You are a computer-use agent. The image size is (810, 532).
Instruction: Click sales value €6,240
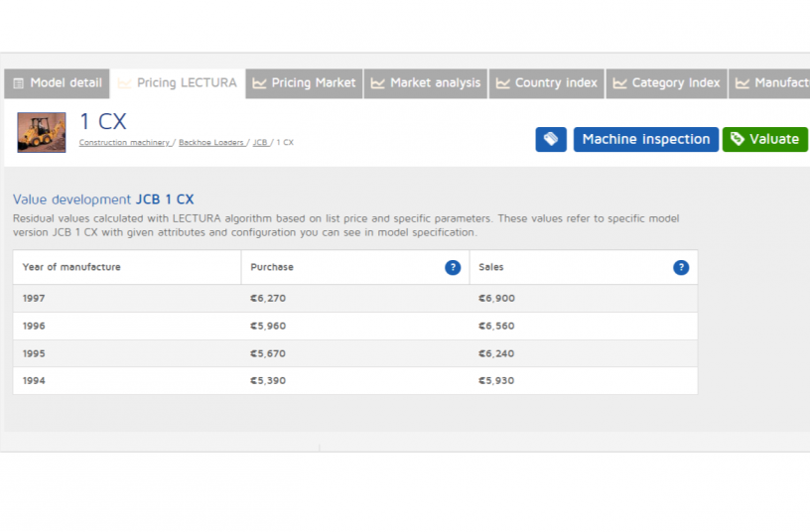click(496, 353)
